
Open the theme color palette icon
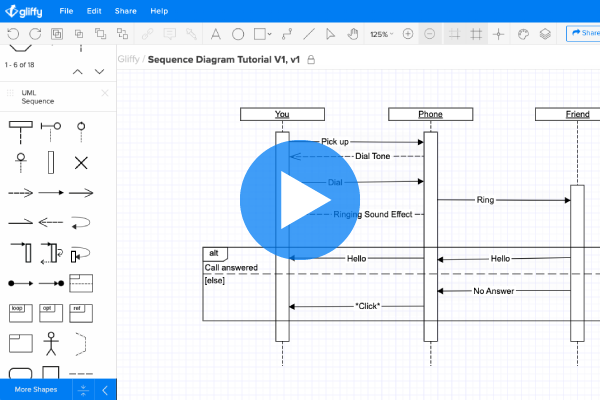[522, 34]
